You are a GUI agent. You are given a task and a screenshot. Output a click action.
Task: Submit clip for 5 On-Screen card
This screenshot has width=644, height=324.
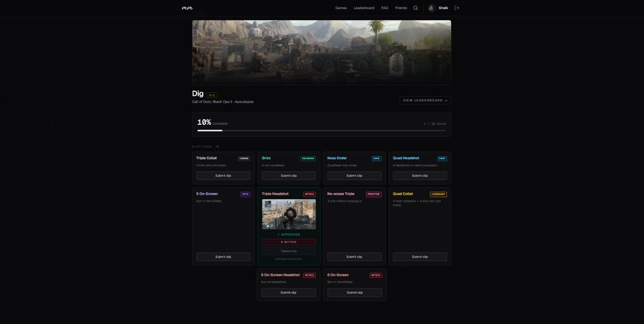coord(223,257)
